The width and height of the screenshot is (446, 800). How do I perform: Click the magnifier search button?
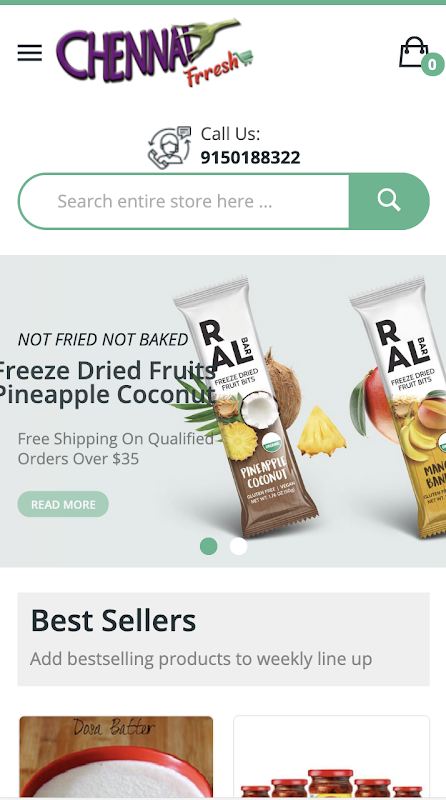pos(389,201)
